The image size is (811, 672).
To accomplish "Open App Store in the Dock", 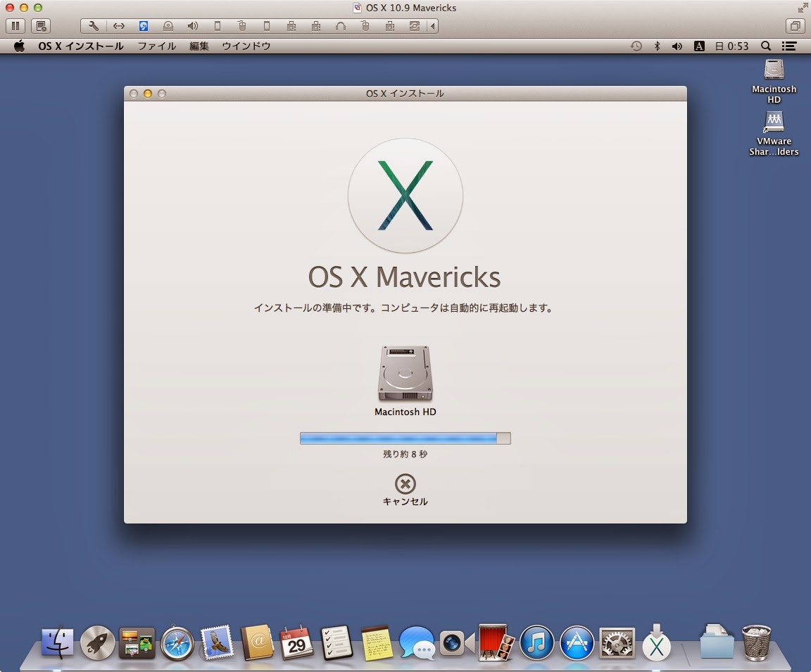I will (x=577, y=642).
